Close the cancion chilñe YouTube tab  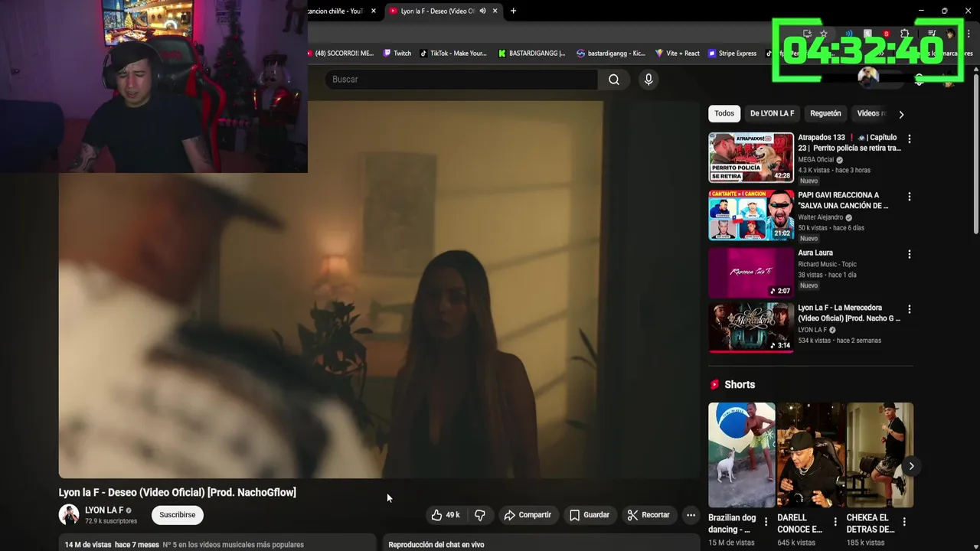(x=374, y=11)
